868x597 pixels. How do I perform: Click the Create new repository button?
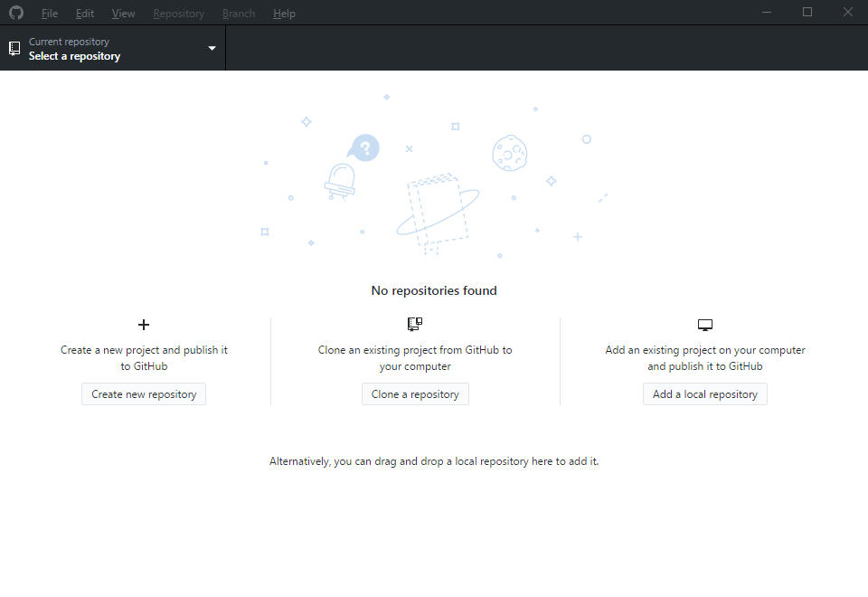point(144,393)
